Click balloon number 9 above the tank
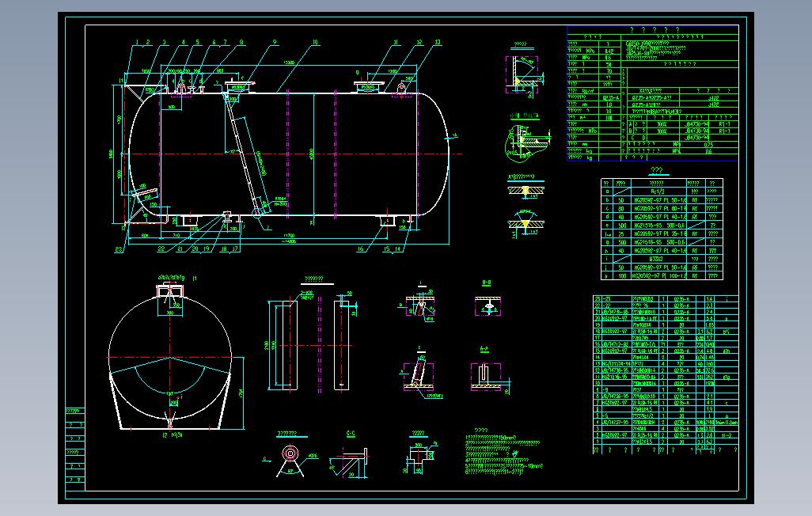 [275, 43]
